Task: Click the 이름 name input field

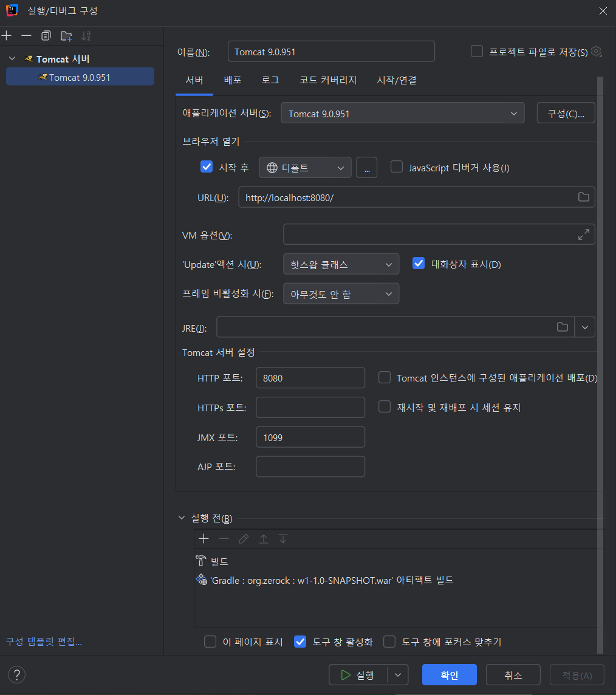Action: (x=331, y=52)
